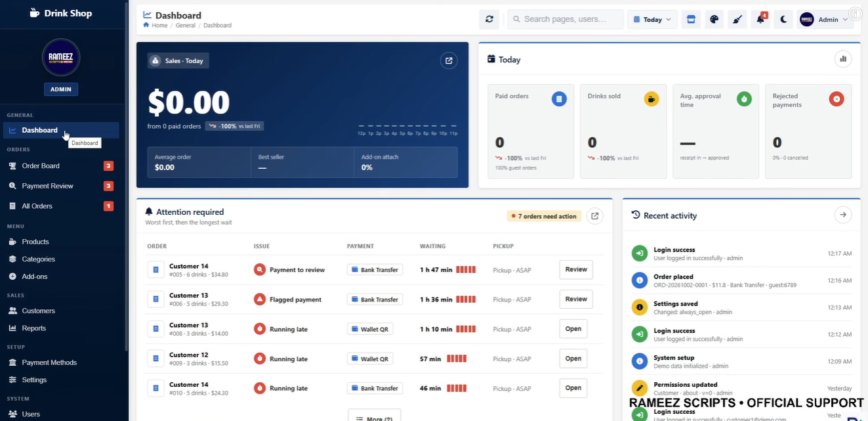Click the Avg. approval time green icon
Viewport: 868px width, 421px height.
744,99
